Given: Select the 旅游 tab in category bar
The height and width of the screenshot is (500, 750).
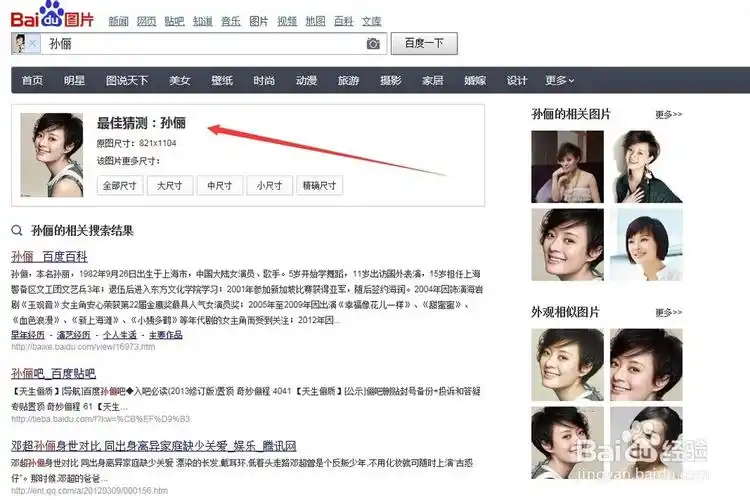Looking at the screenshot, I should point(348,80).
